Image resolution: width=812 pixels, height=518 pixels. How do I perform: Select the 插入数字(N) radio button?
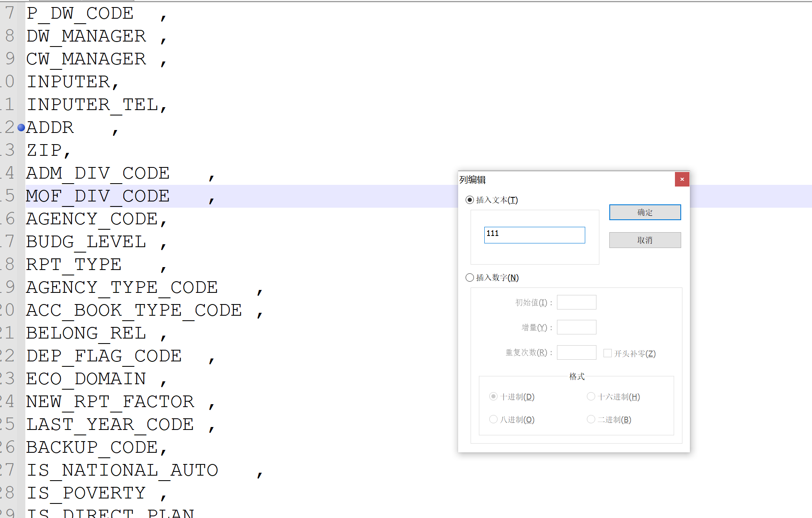(470, 277)
